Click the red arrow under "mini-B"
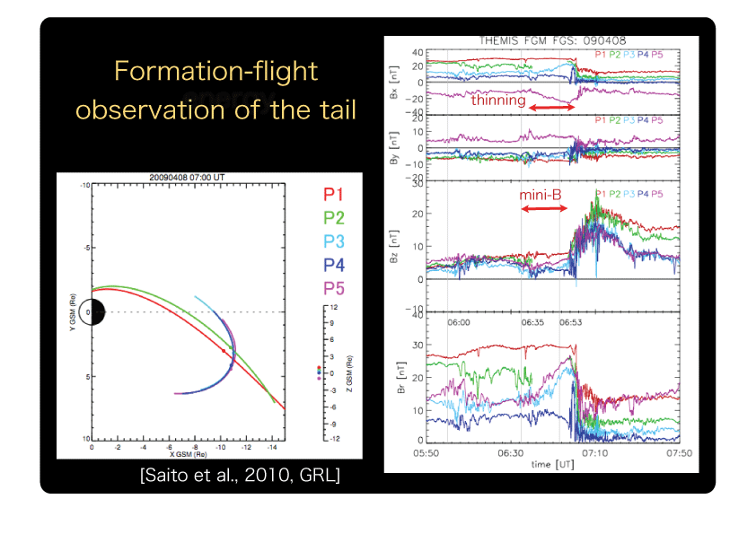 (544, 208)
